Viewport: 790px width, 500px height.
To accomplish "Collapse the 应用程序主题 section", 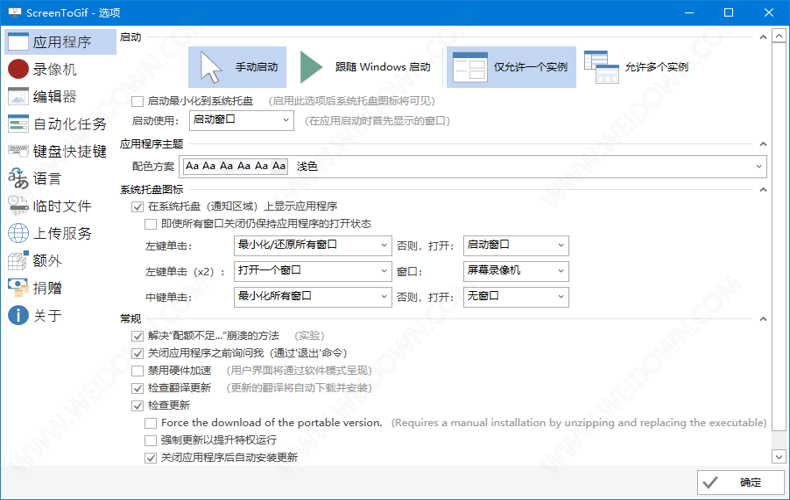I will coord(763,144).
